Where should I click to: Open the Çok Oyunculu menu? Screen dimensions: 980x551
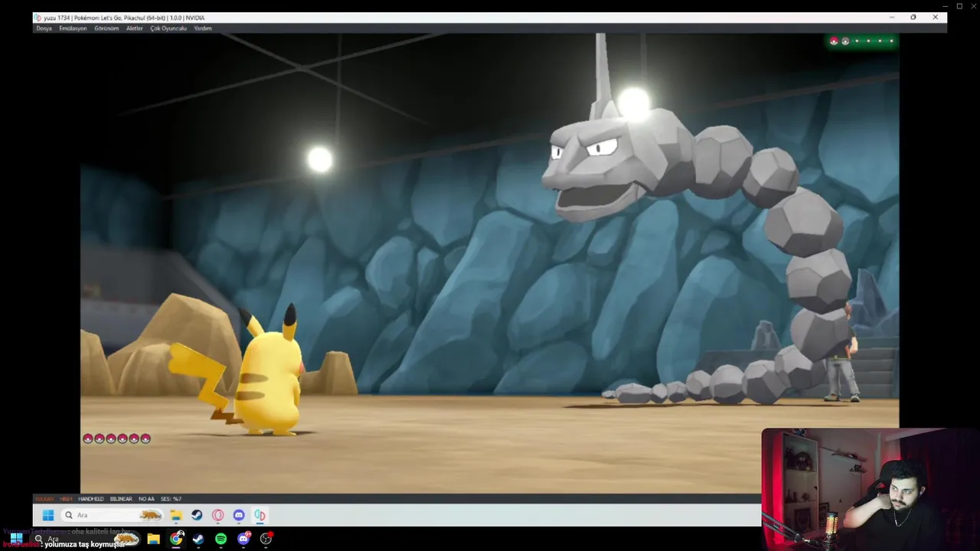click(x=168, y=28)
